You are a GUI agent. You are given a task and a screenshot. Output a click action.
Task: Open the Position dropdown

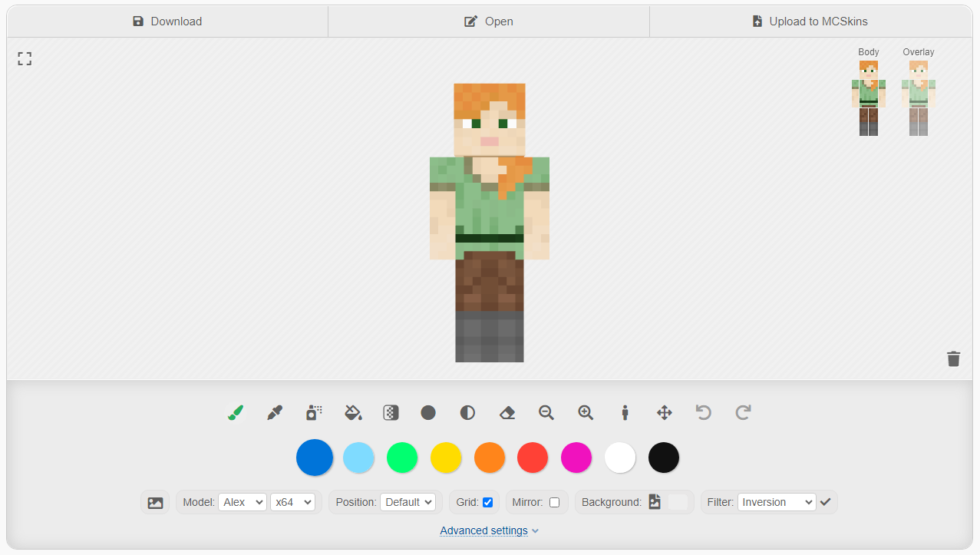pos(408,502)
